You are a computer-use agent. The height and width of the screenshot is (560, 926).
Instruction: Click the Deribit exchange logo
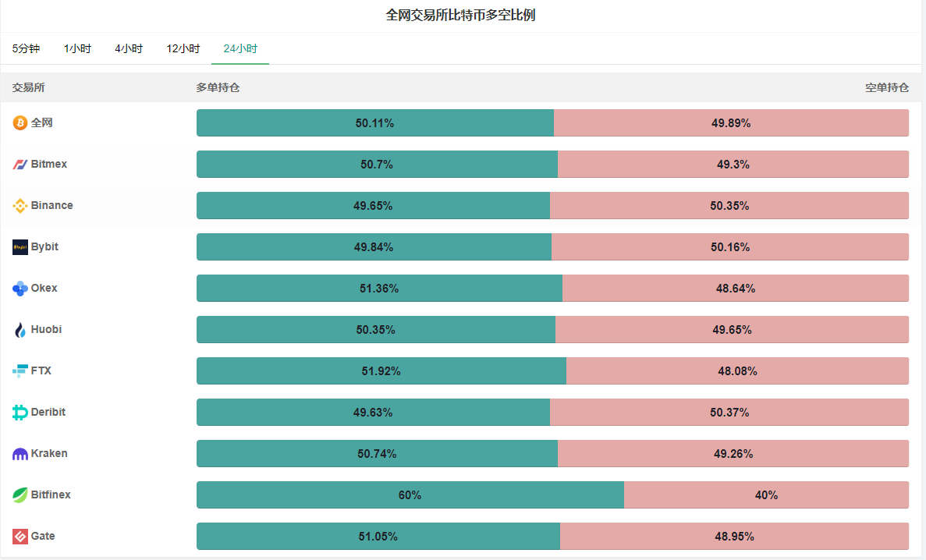pyautogui.click(x=20, y=413)
